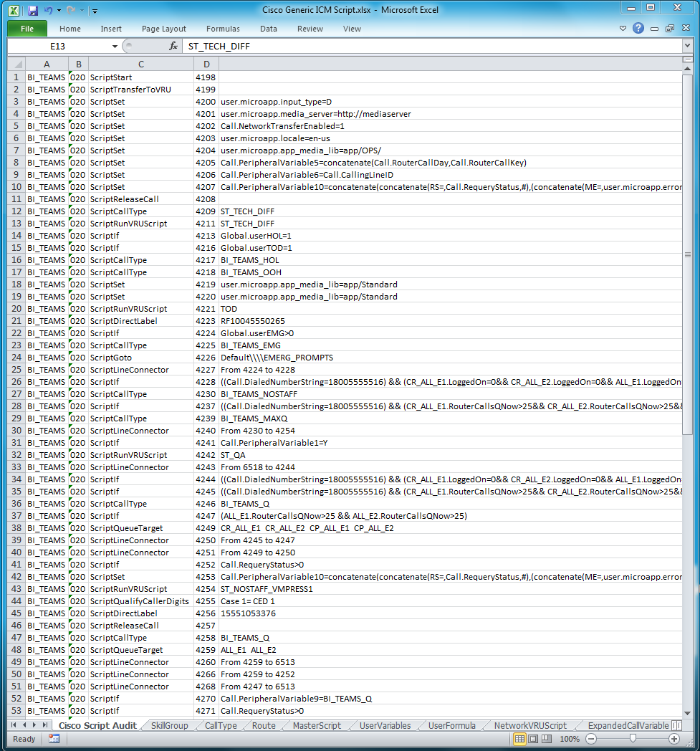The image size is (700, 751).
Task: Click the workbook Minimize Window icon
Action: coord(655,29)
